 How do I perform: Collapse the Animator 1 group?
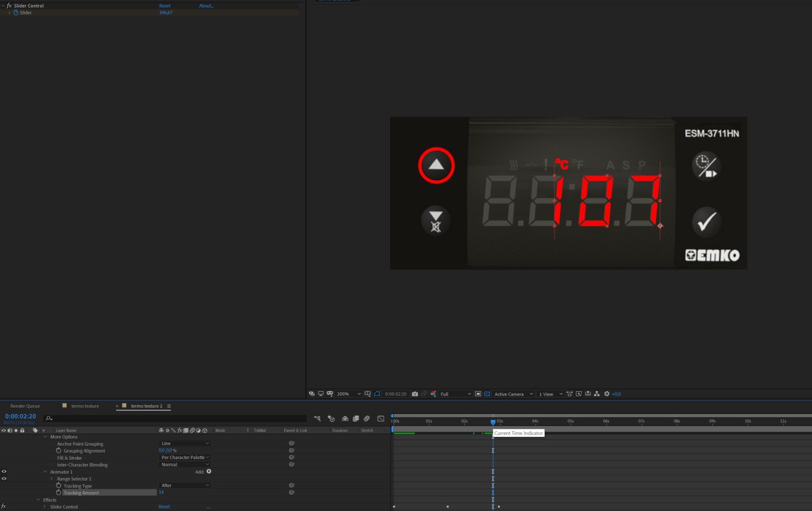(x=45, y=472)
